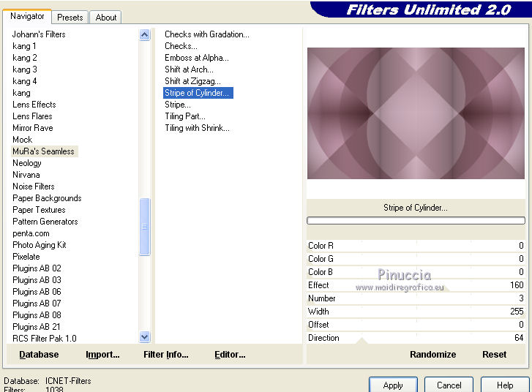Choose the Emboss at Alpha filter
The image size is (532, 392).
(196, 58)
